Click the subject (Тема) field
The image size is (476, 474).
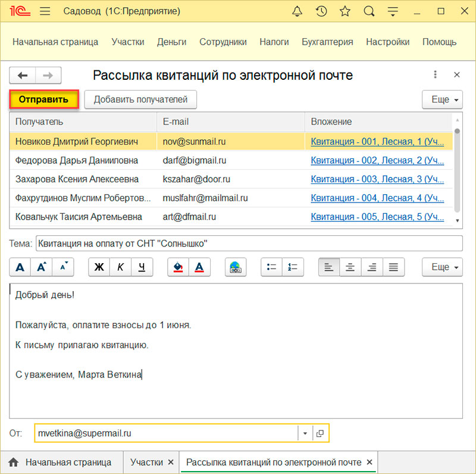pos(249,244)
